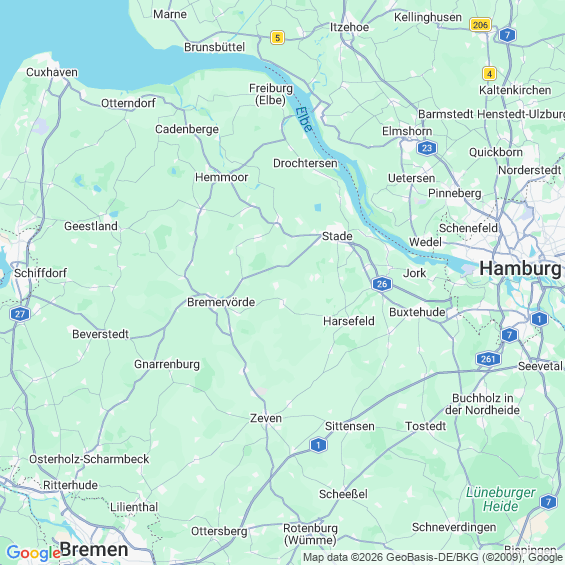Click the A23 highway shield near Elmshorn
565x565 pixels.
[x=427, y=148]
